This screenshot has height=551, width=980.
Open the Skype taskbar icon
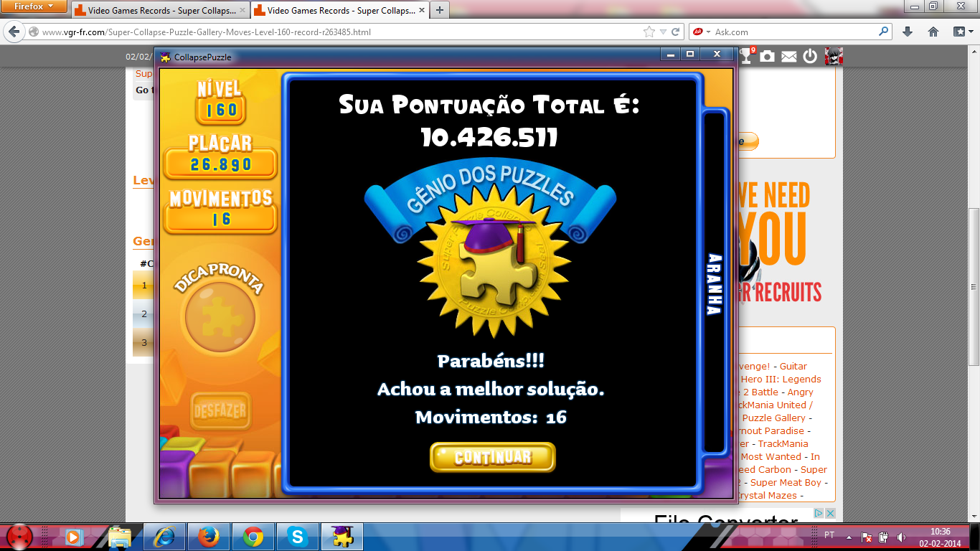tap(297, 536)
